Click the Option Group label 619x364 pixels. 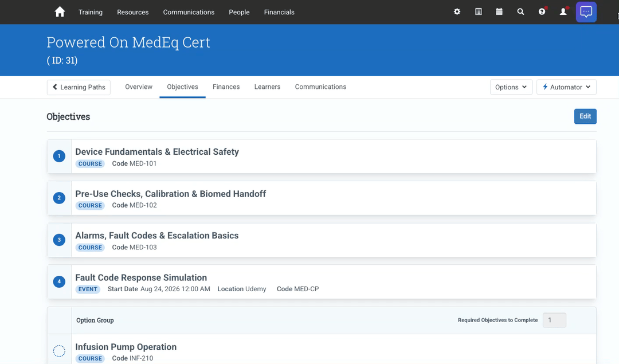(x=95, y=320)
